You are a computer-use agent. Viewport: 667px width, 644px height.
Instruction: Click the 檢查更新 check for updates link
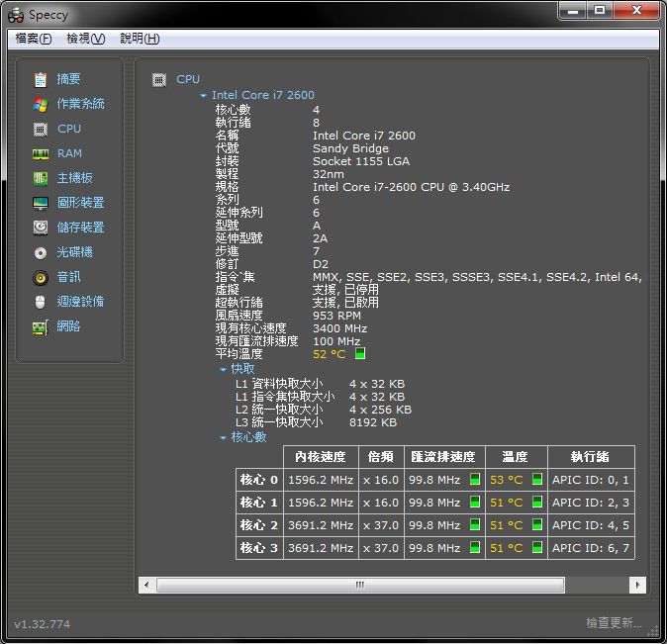click(614, 623)
